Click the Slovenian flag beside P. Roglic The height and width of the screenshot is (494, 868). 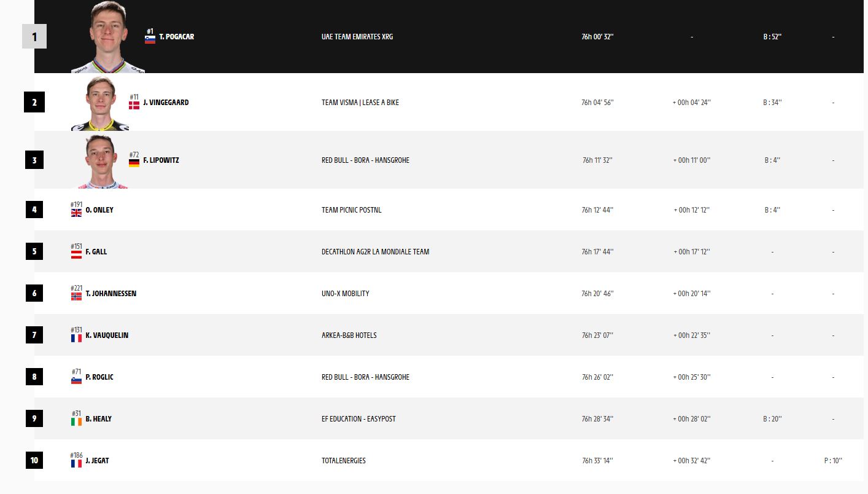coord(76,380)
